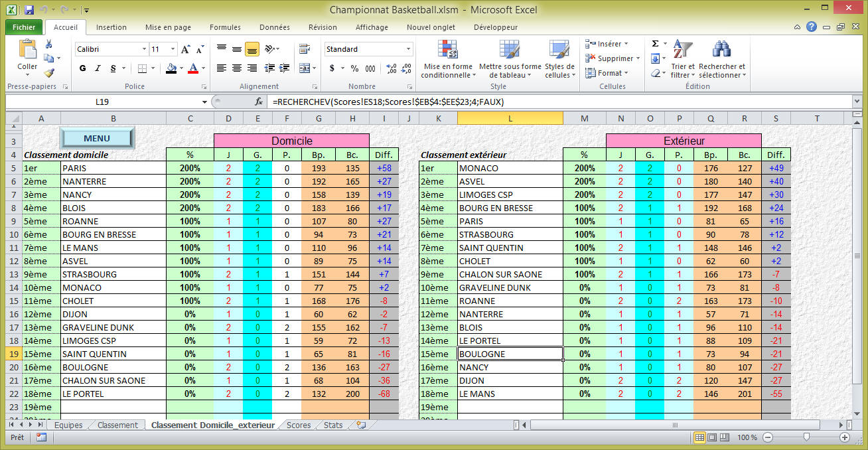Open Mettre sous forme de tableau
868x450 pixels.
pos(510,59)
